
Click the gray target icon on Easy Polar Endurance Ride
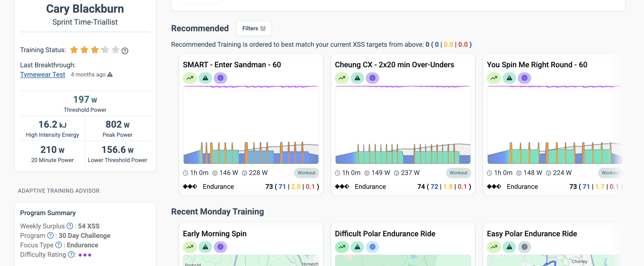click(524, 247)
